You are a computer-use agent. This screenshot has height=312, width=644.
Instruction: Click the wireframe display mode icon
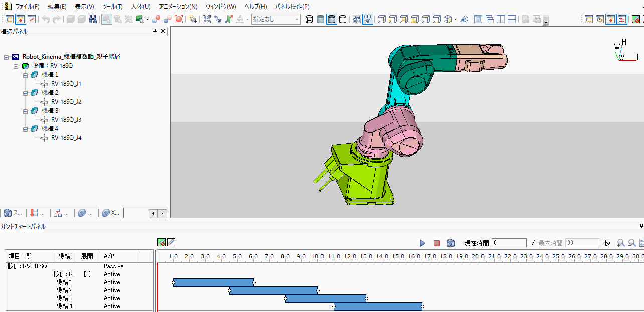(309, 19)
